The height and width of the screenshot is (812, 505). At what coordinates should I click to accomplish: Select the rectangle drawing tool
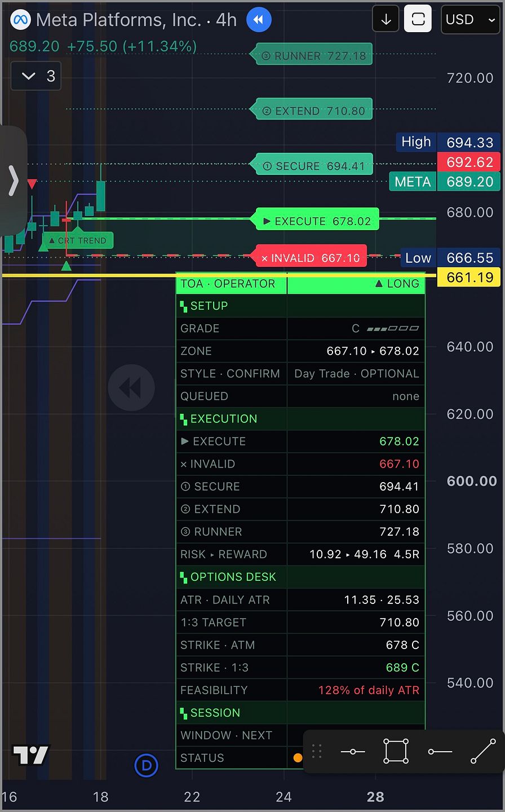[x=396, y=752]
